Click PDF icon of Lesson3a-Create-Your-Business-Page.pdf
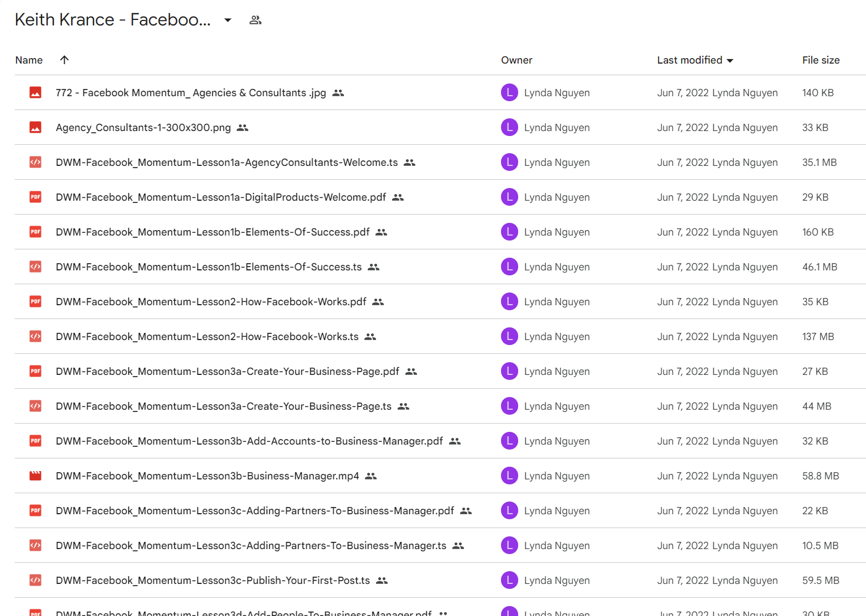866x616 pixels. tap(35, 371)
